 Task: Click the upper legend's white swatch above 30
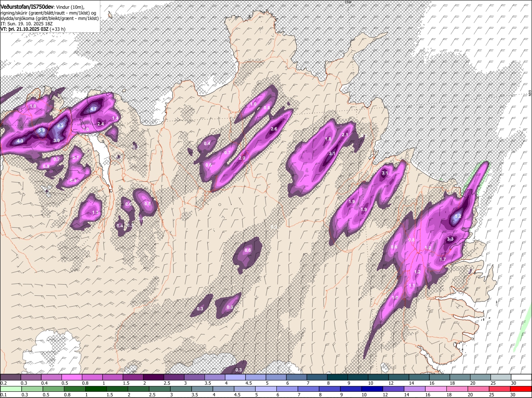(522, 377)
